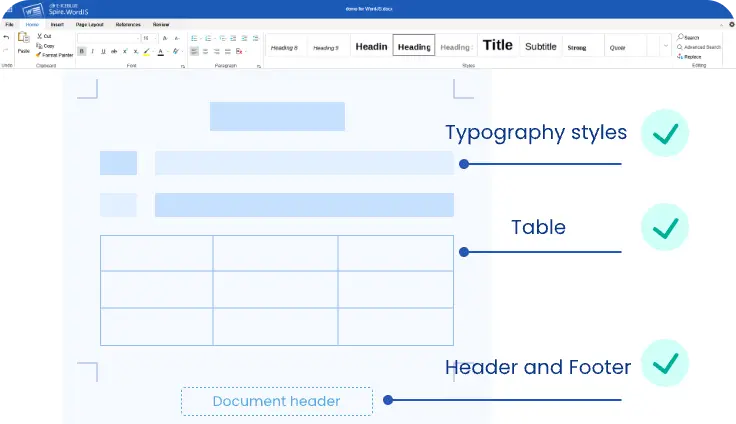Viewport: 736px width, 424px height.
Task: Toggle Italic formatting button
Action: click(92, 51)
